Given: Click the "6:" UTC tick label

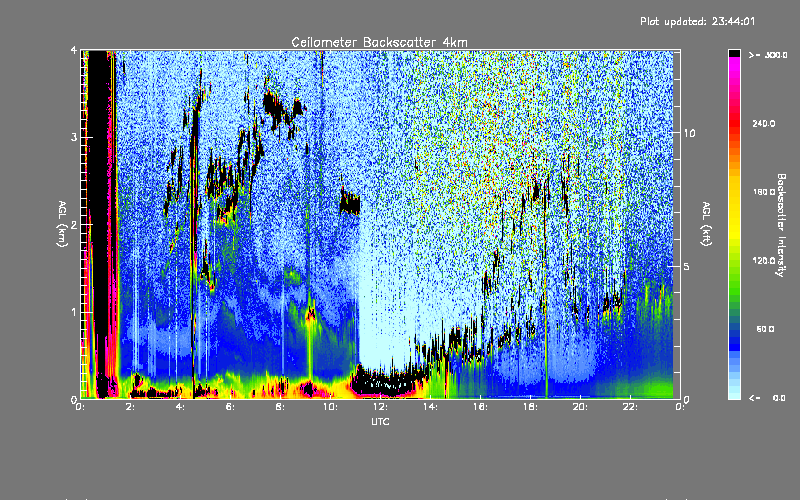Looking at the screenshot, I should pyautogui.click(x=231, y=407).
